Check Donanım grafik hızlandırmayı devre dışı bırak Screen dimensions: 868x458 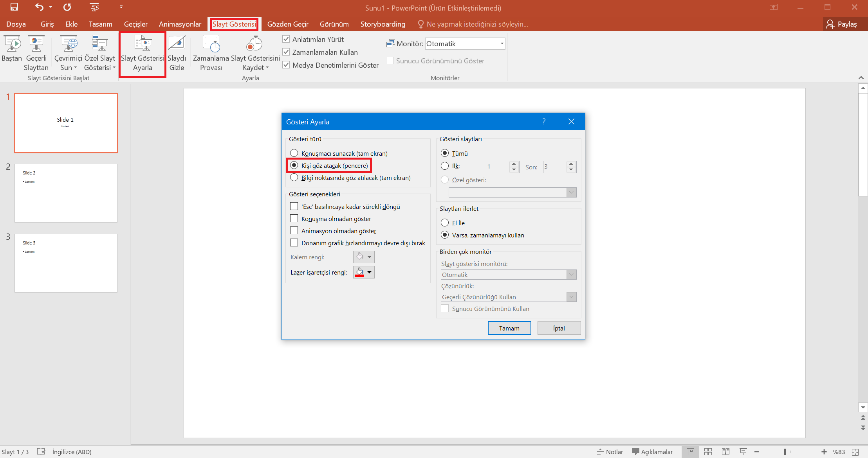coord(294,242)
